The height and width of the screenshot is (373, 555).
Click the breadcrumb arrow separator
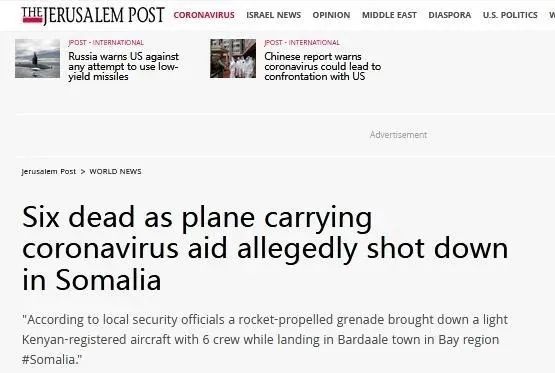(83, 172)
